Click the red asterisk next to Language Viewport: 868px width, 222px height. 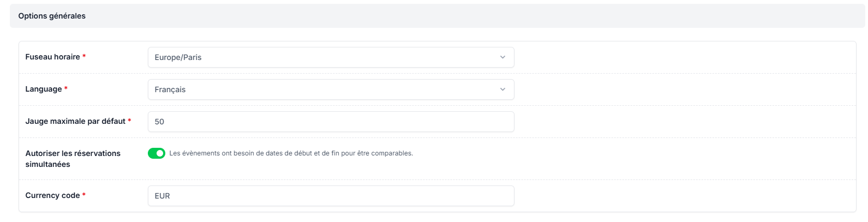coord(66,89)
